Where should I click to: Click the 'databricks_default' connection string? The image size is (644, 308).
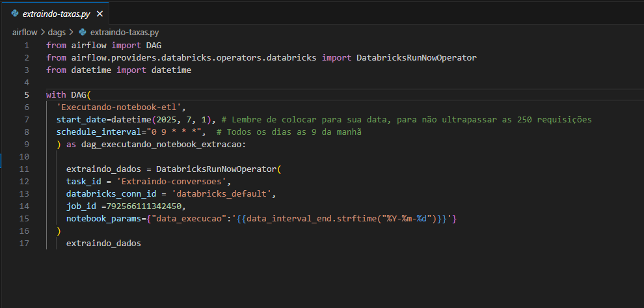pos(222,193)
